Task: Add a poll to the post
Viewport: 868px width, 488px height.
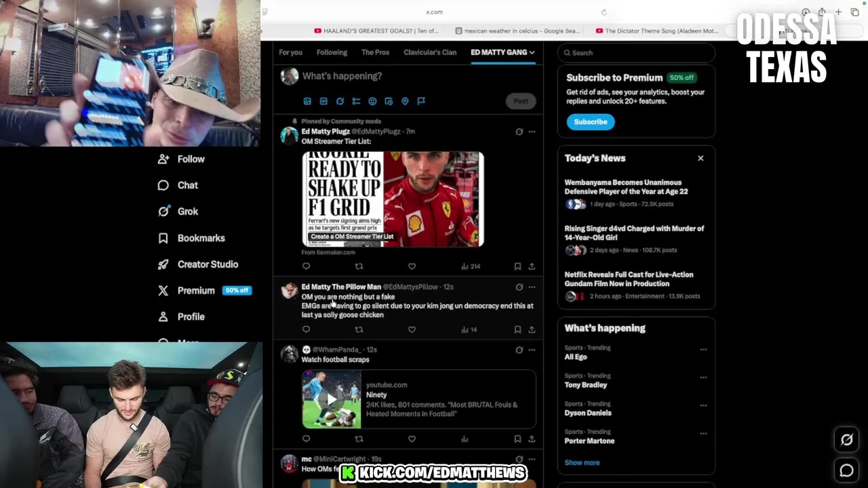Action: 356,101
